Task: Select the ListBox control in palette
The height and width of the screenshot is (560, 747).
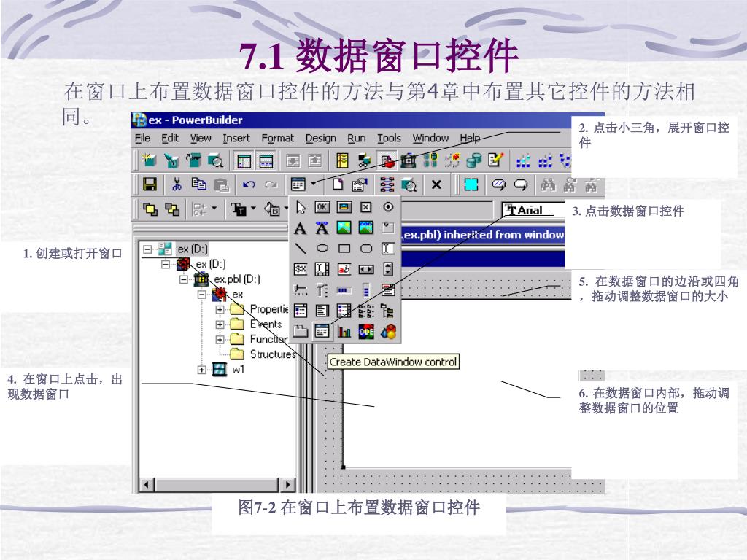Action: (322, 311)
